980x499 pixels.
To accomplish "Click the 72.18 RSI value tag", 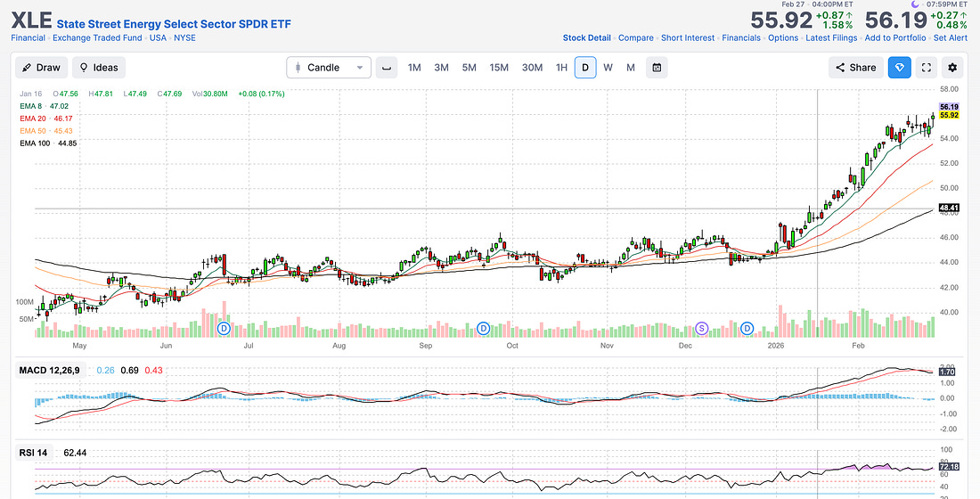I will coord(949,467).
